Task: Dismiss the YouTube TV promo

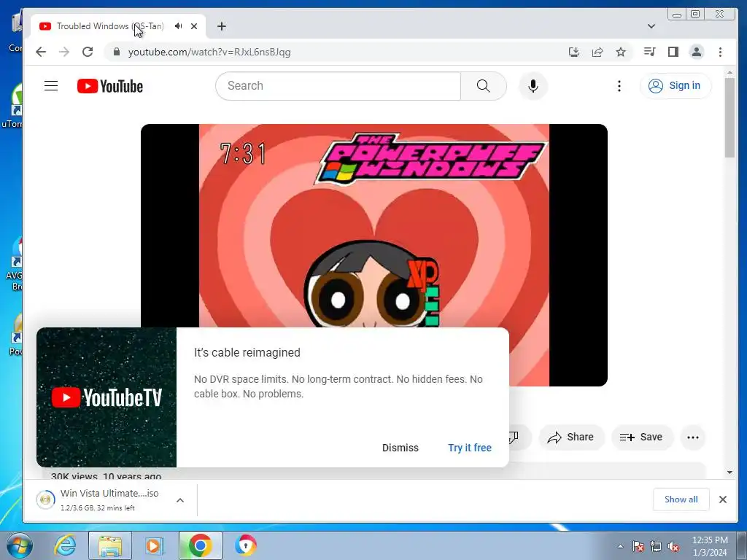Action: [400, 448]
